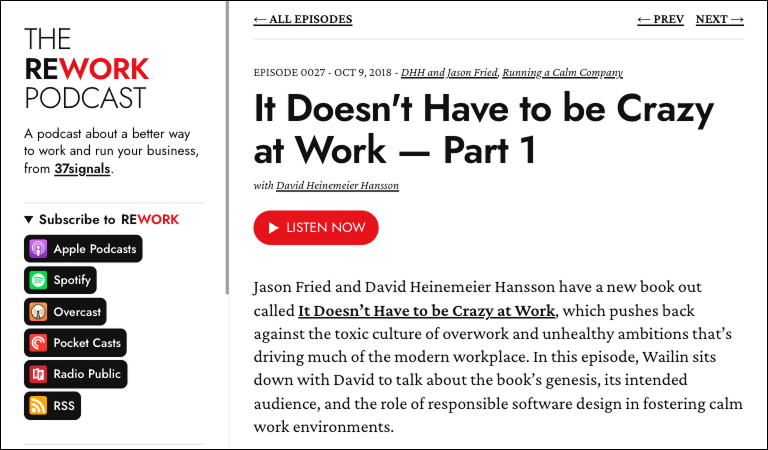Open the DHH and Jason Fried category
Image resolution: width=768 pixels, height=450 pixels.
[449, 72]
